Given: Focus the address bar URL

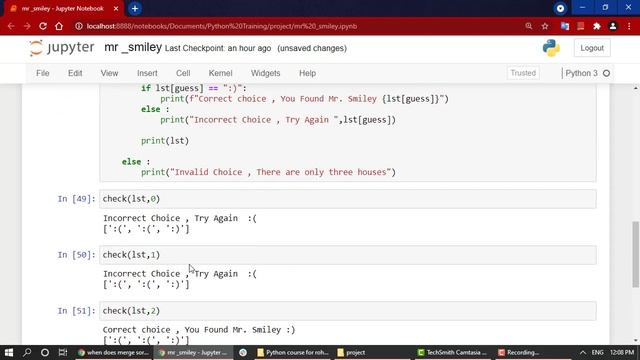Looking at the screenshot, I should click(x=222, y=26).
